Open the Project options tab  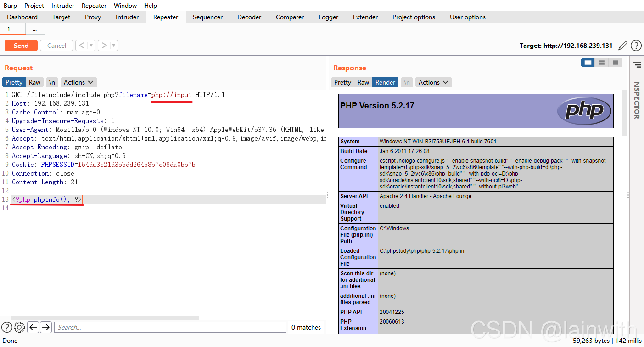tap(414, 17)
